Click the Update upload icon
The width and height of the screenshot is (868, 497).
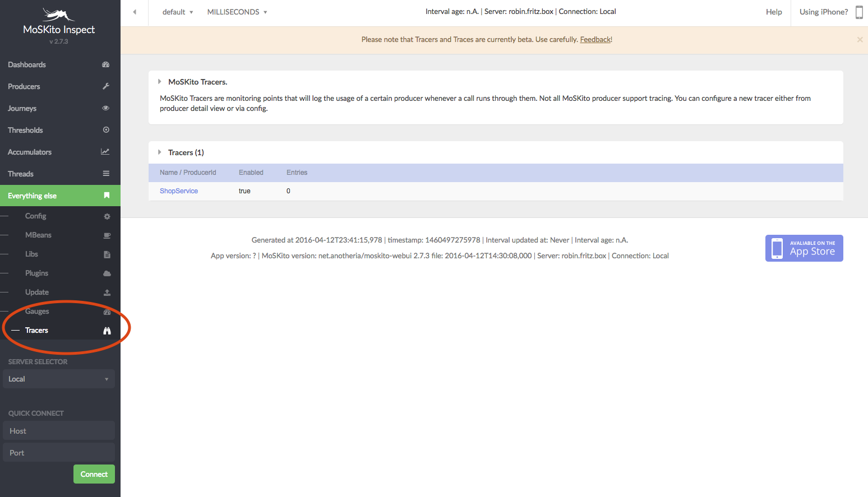107,292
